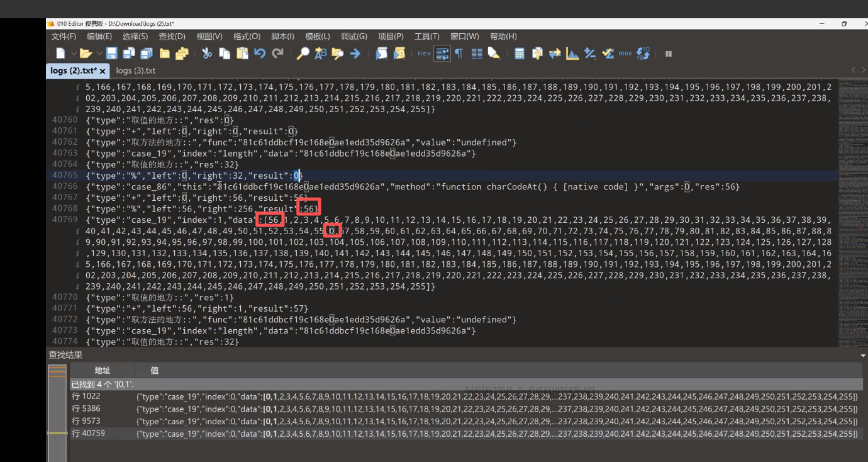868x462 pixels.
Task: Open the 视图(V) menu
Action: click(x=209, y=37)
